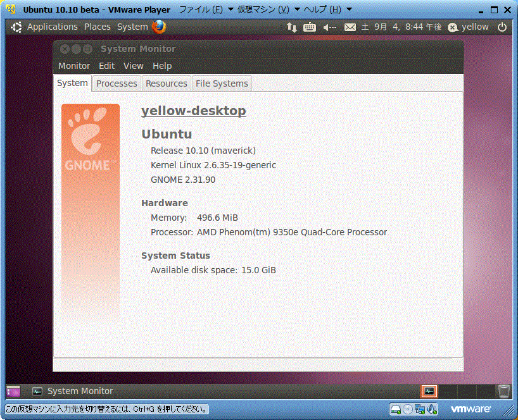518x420 pixels.
Task: Click the dropdown arrow right of ヘルプ (H)
Action: pos(349,9)
